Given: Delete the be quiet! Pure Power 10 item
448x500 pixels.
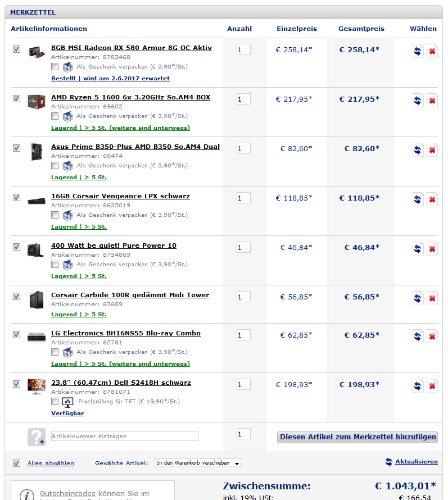Looking at the screenshot, I should pyautogui.click(x=432, y=249).
